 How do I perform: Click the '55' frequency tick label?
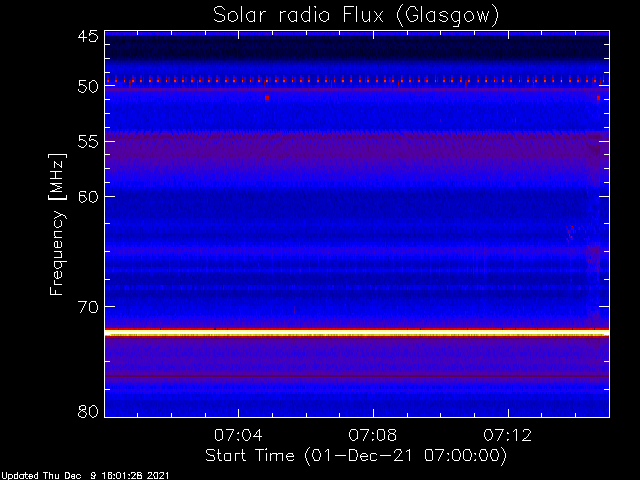(x=88, y=142)
